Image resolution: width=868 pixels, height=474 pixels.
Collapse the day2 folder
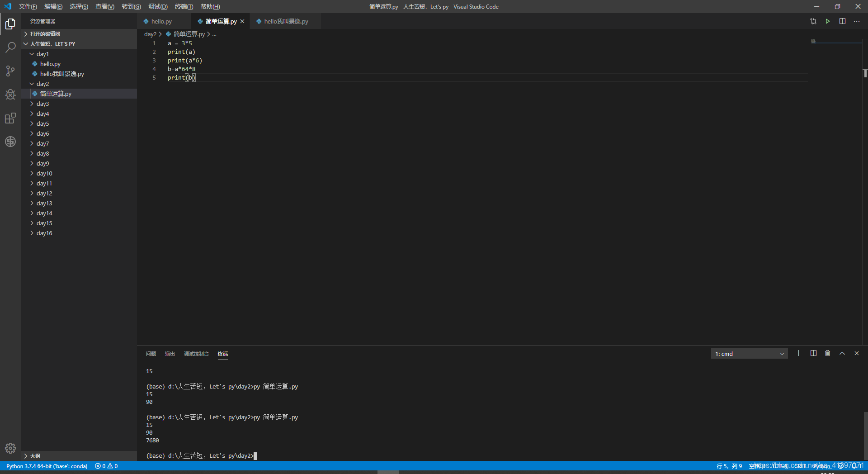(79, 84)
